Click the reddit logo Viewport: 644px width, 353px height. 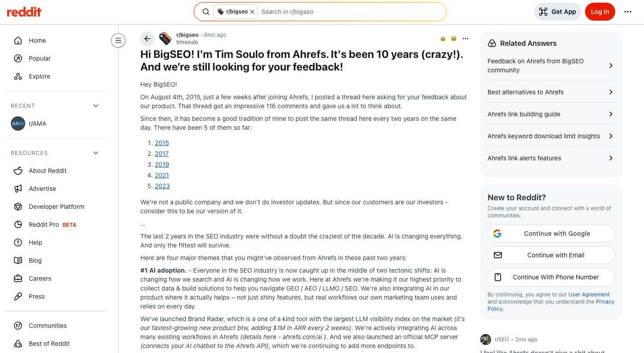[x=24, y=12]
